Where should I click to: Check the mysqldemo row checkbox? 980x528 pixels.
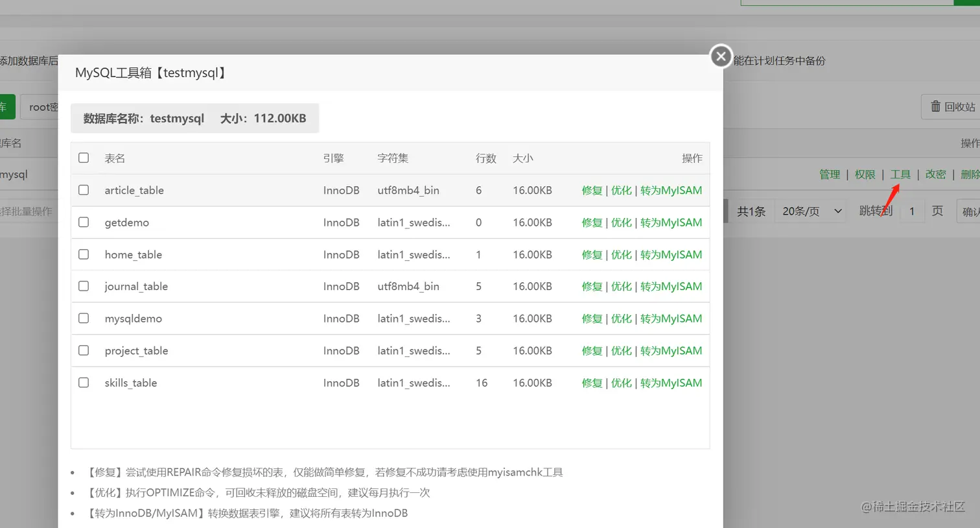pos(84,318)
